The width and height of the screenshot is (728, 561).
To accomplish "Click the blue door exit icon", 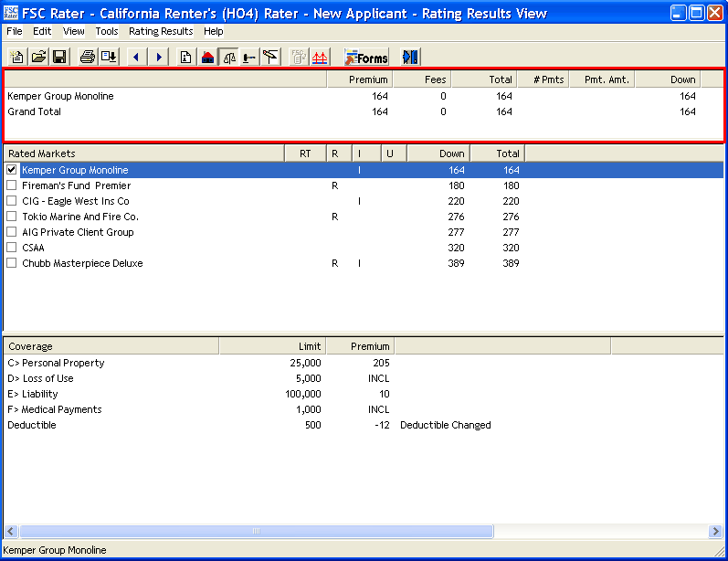I will tap(410, 58).
